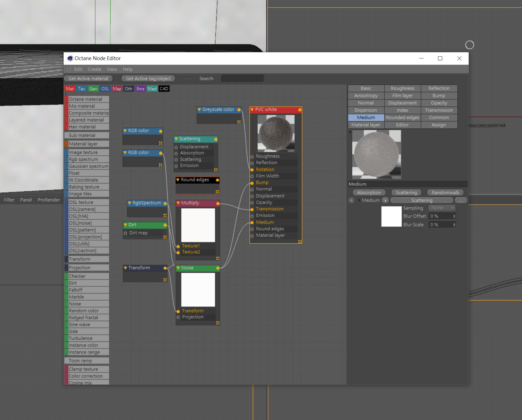Collapse the Multiply node triangle
Screen dimensions: 522x420
[178, 203]
